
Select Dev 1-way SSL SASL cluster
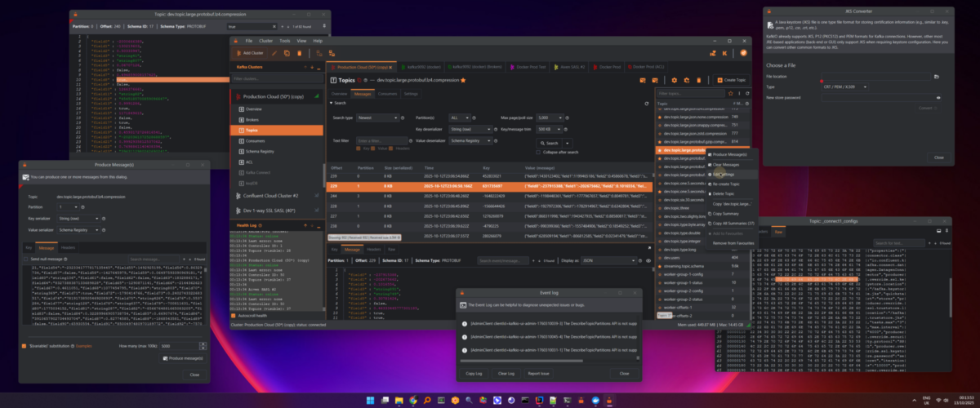point(278,211)
